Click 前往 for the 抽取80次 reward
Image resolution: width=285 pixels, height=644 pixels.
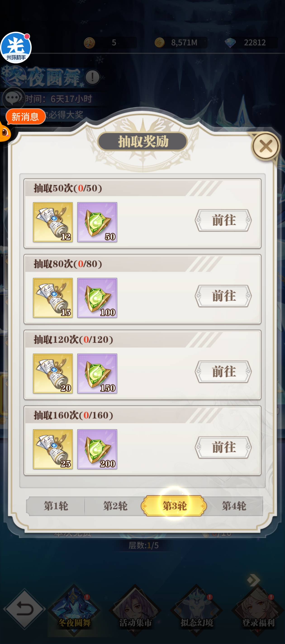tap(223, 296)
